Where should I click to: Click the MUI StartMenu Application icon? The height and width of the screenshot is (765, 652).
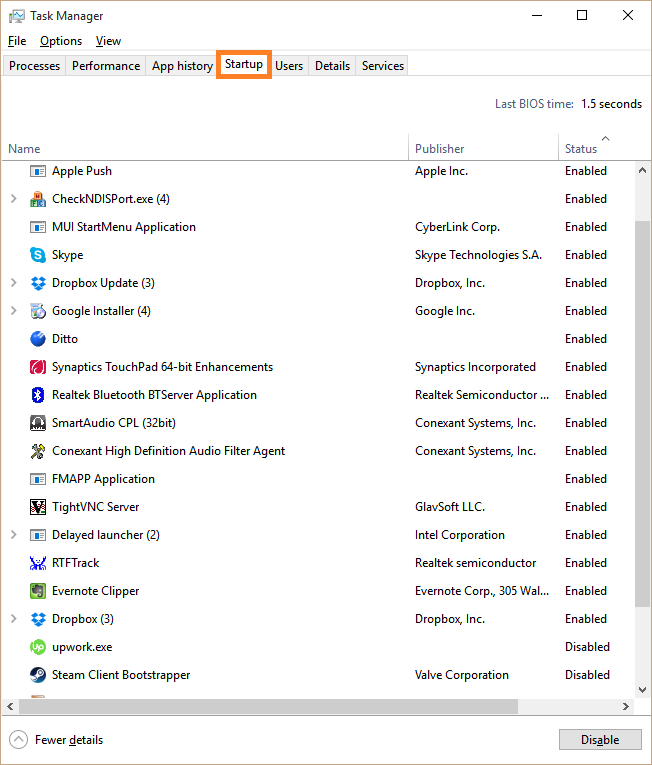coord(38,227)
